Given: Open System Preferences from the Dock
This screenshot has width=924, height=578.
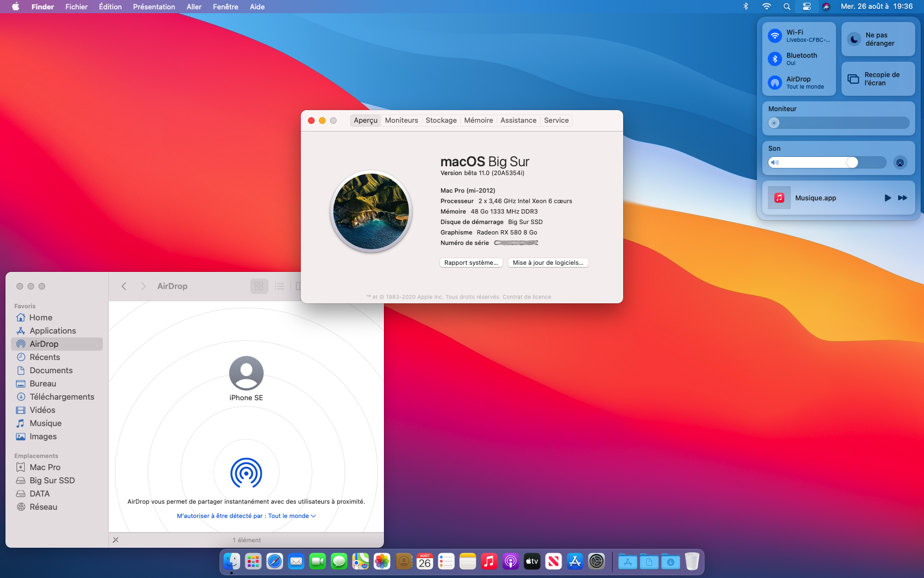Looking at the screenshot, I should [596, 561].
